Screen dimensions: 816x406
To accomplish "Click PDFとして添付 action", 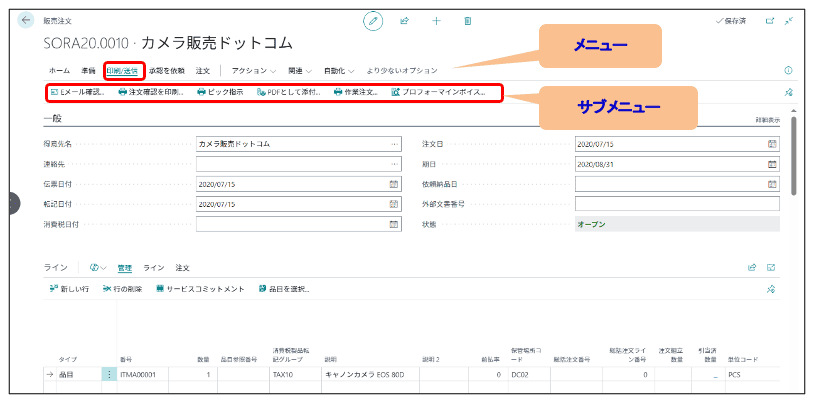I will (288, 92).
